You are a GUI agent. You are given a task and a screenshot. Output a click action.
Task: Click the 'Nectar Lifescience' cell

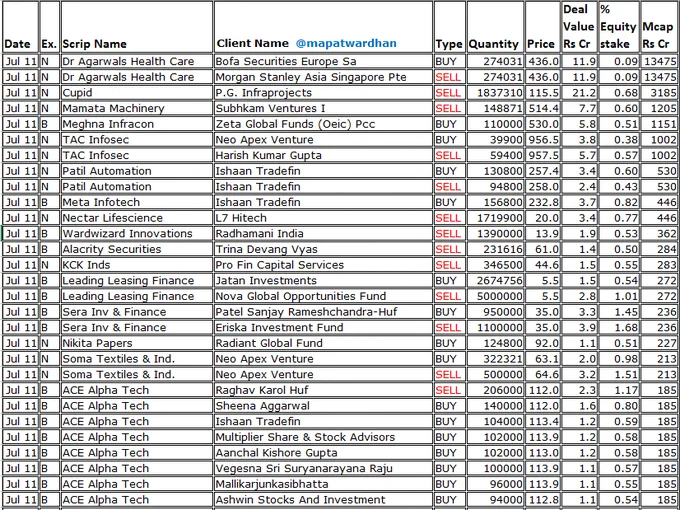point(137,218)
